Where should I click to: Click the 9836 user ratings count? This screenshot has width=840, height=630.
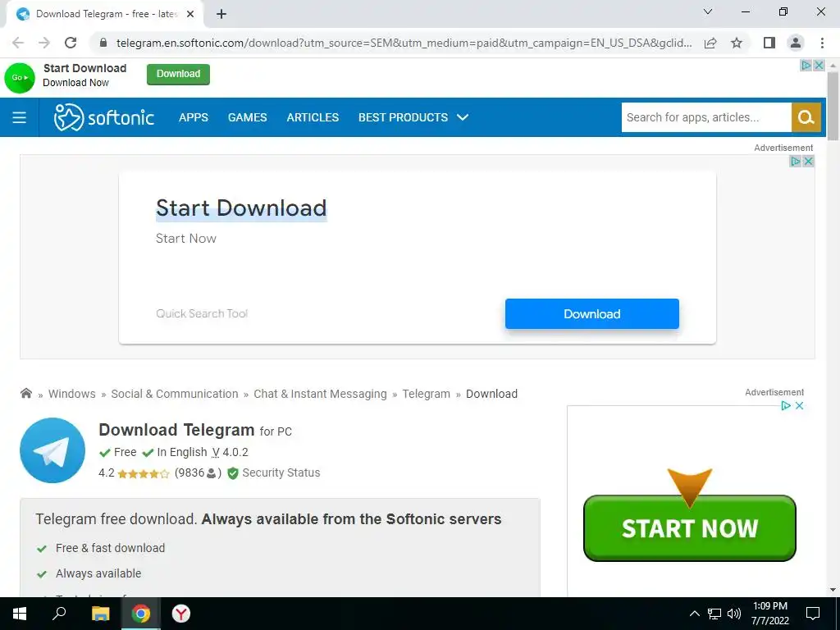pos(198,472)
